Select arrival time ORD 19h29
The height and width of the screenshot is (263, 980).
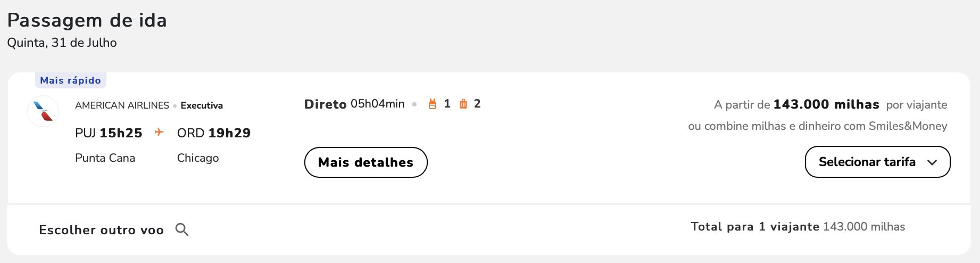tap(214, 133)
